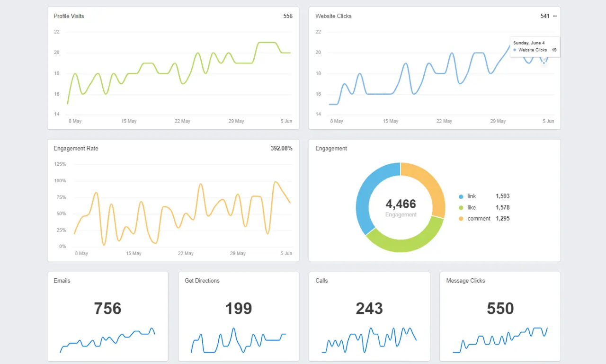The height and width of the screenshot is (364, 606).
Task: Click the blue dot beside link legend
Action: pos(461,196)
